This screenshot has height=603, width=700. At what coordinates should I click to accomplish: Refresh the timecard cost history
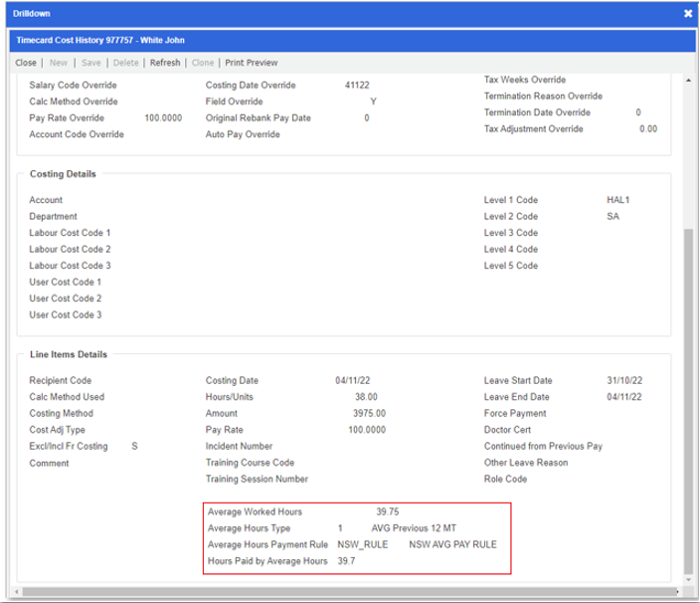165,63
